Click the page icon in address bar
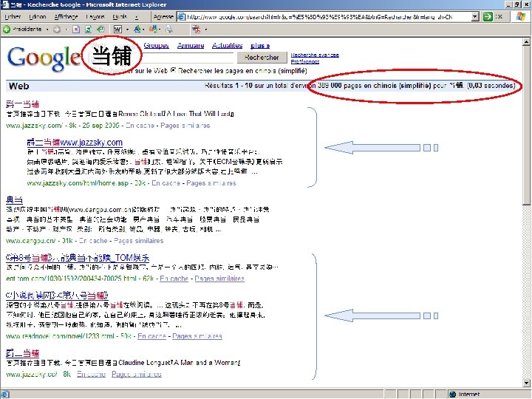Viewport: 532px width, 399px height. coord(182,16)
